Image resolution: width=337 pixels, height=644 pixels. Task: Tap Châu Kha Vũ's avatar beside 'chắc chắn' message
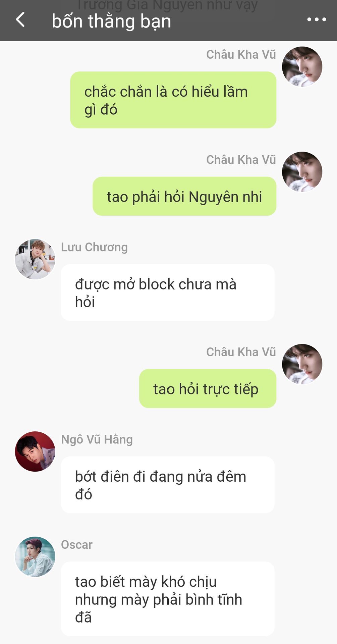[302, 67]
